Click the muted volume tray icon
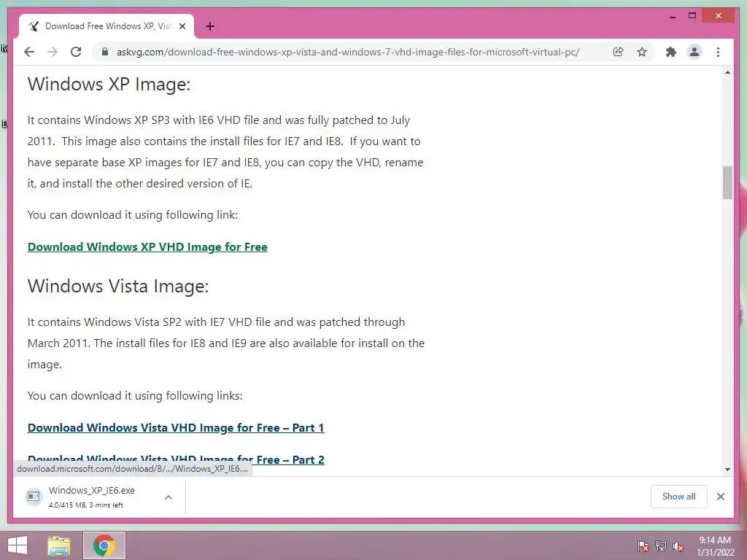This screenshot has width=747, height=560. tap(678, 546)
